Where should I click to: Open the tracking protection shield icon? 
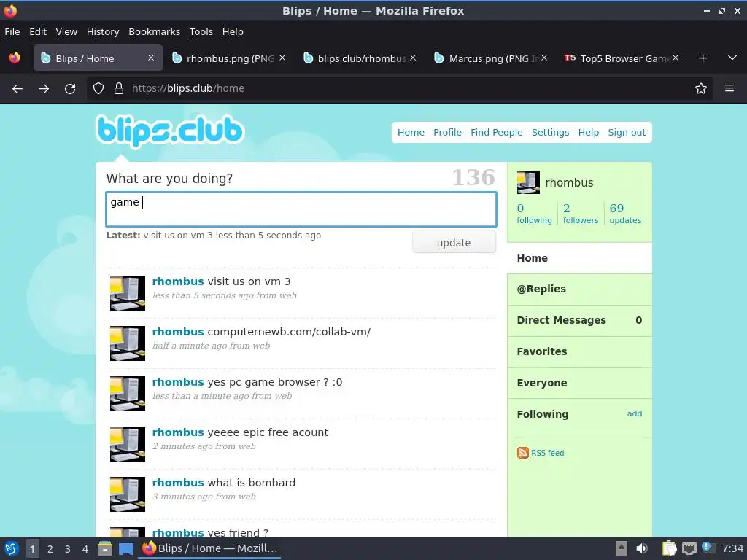coord(98,88)
